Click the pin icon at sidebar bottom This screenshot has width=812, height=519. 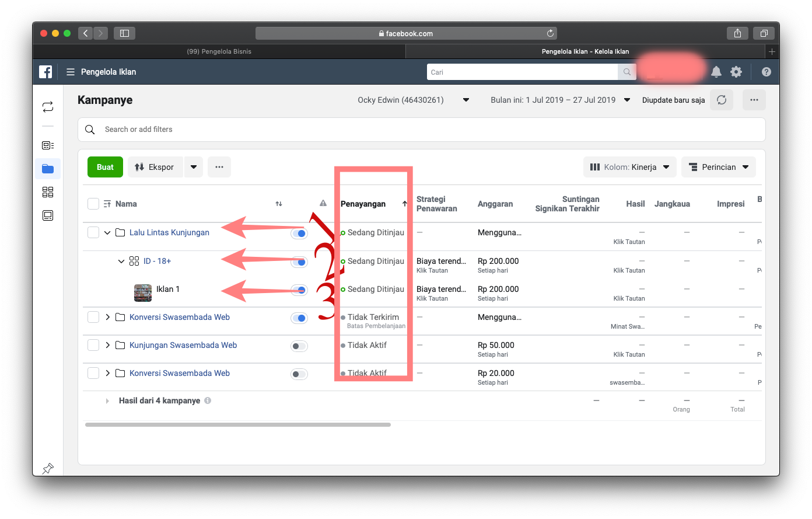point(48,468)
